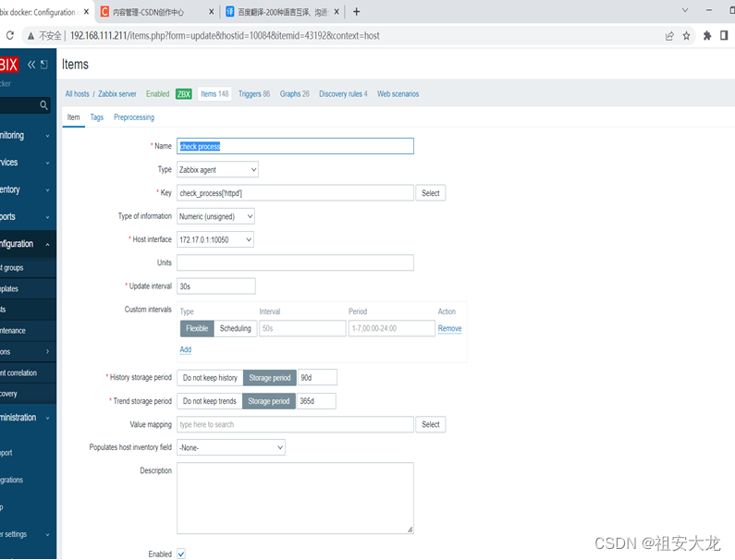Open the tab search chevron in title bar

click(x=685, y=10)
